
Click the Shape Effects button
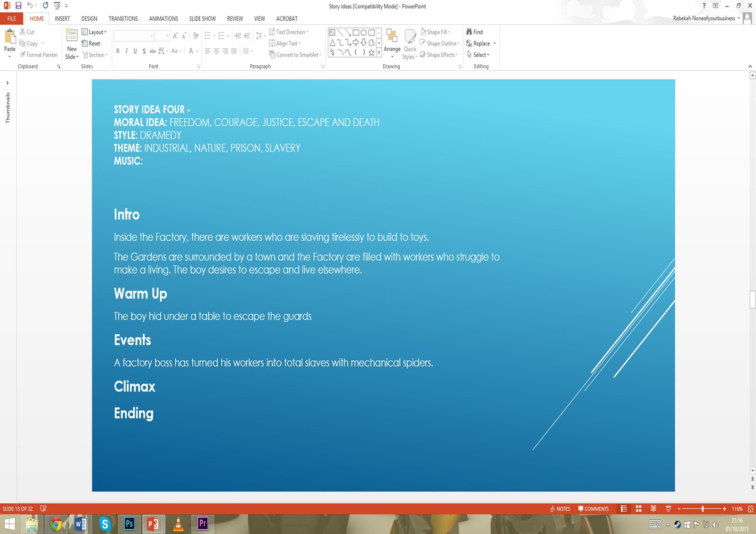click(439, 55)
